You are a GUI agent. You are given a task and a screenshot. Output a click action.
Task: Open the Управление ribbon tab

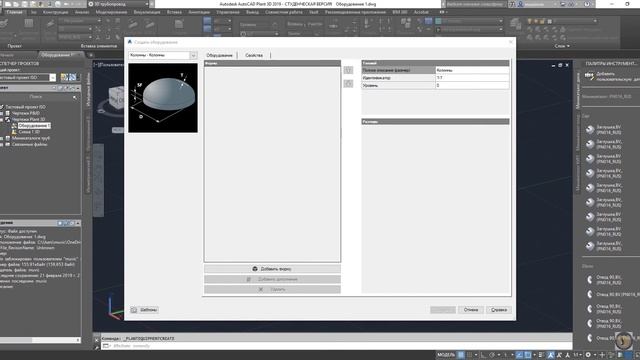[x=228, y=12]
